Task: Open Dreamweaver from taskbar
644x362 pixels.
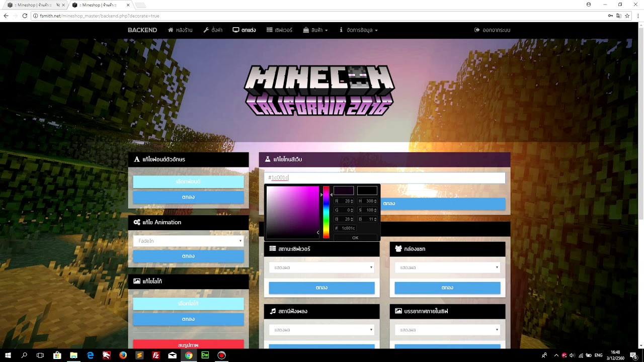Action: pyautogui.click(x=205, y=355)
